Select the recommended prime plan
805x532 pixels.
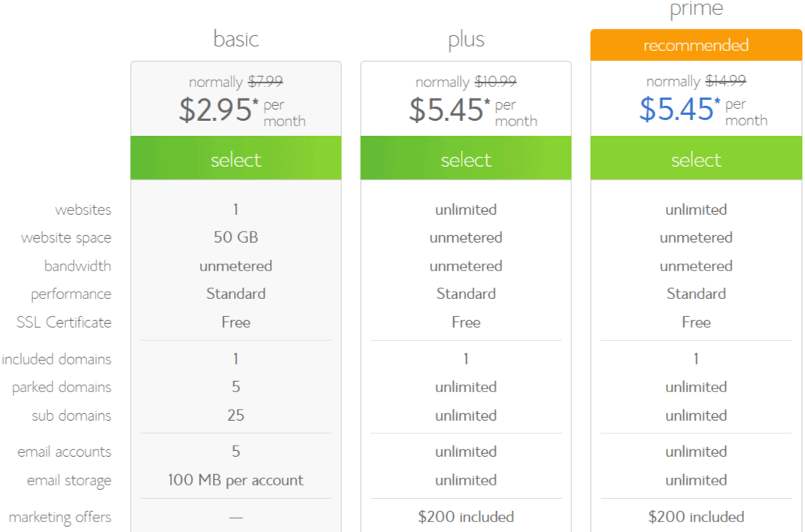point(696,159)
